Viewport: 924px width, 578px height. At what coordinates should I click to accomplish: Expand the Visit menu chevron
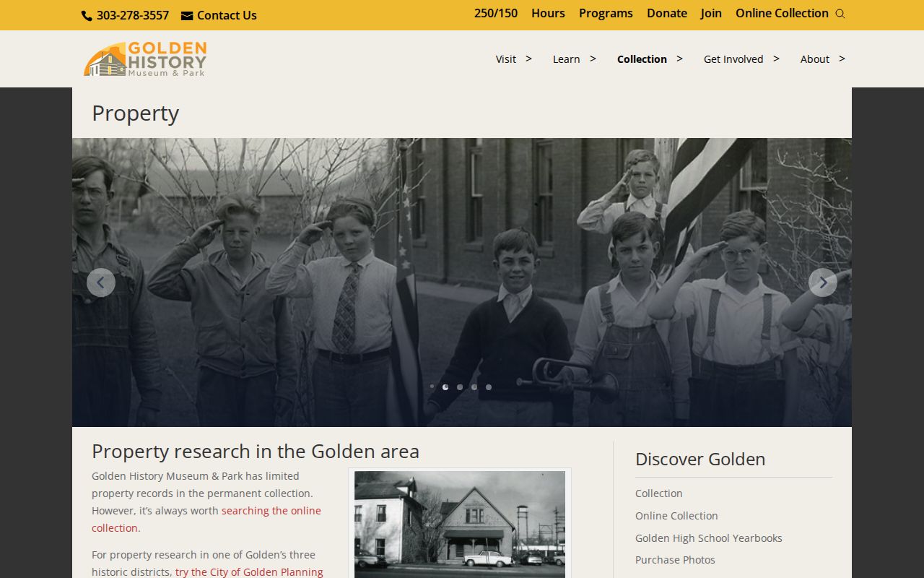click(528, 59)
